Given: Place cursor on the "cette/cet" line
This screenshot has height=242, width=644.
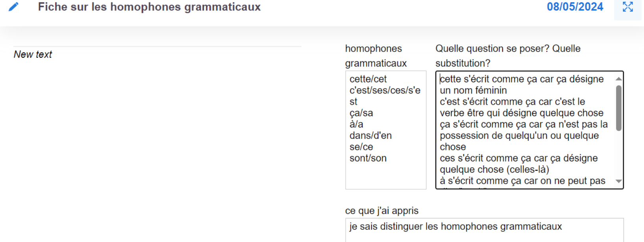Looking at the screenshot, I should click(368, 79).
